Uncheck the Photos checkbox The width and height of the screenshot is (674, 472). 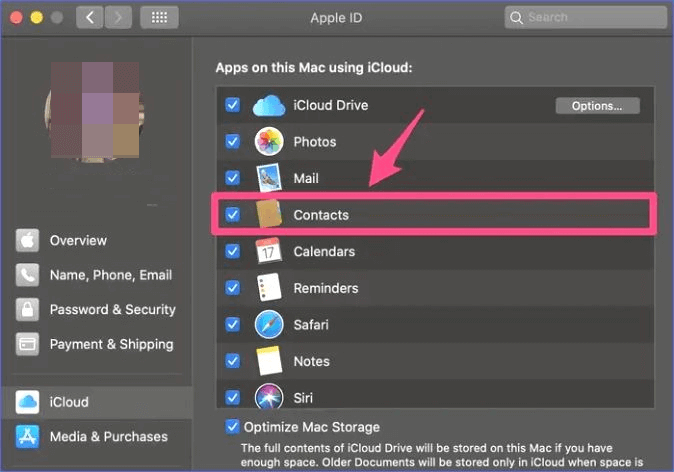[233, 141]
